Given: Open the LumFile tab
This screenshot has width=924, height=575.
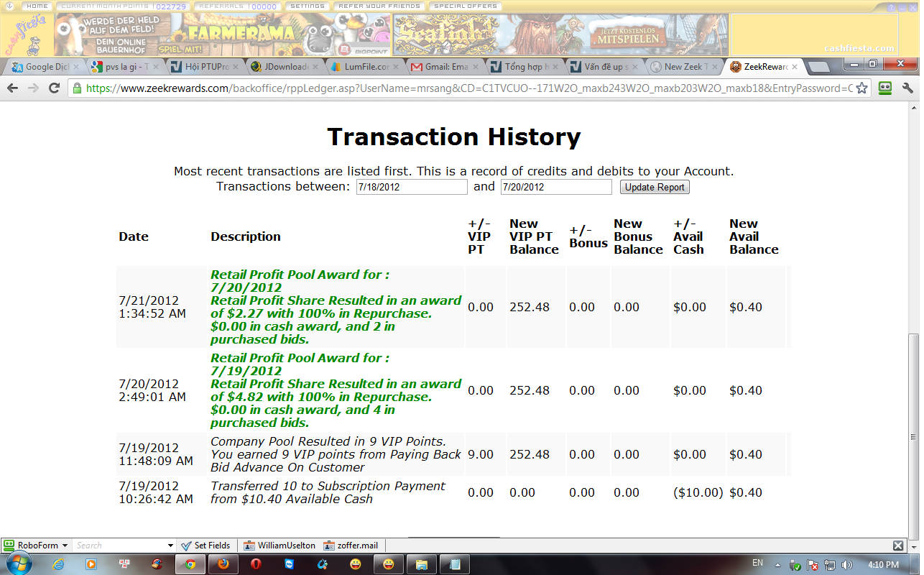Looking at the screenshot, I should [365, 67].
